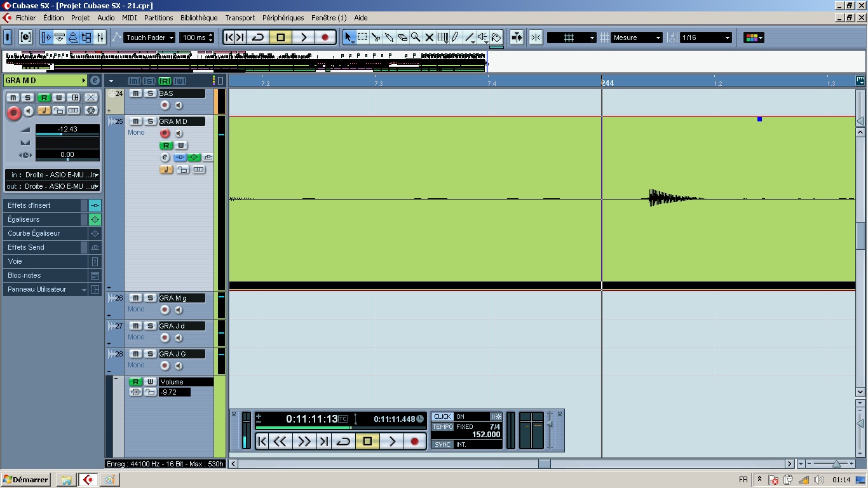Click the Démarrer start button
Viewport: 868px width, 488px height.
pos(26,480)
